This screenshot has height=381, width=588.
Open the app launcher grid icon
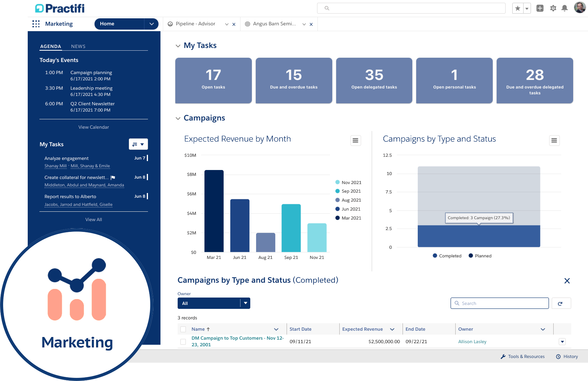click(x=36, y=24)
